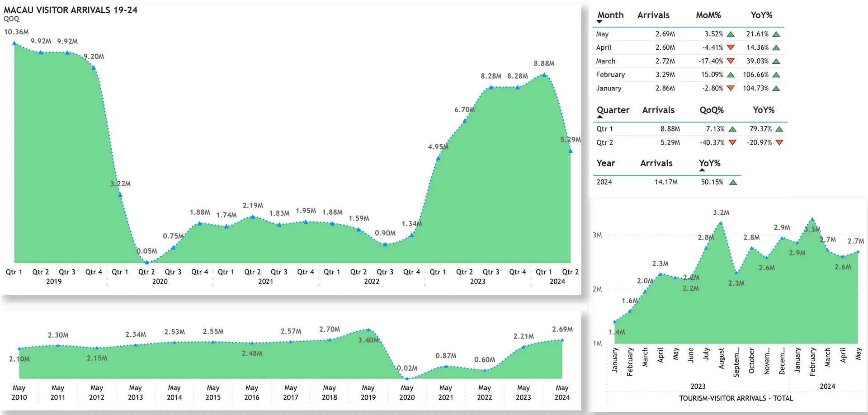Click the 3.22M data label on quarterly chart
Viewport: 868px width, 415px height.
[120, 184]
